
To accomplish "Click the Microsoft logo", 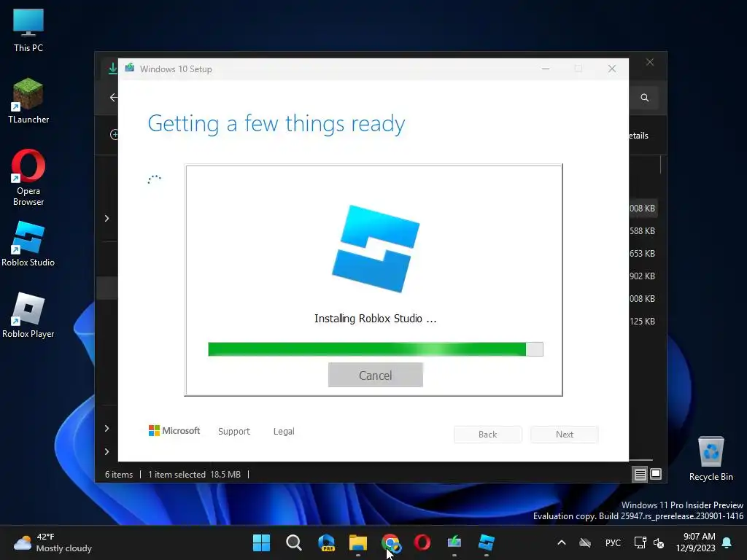I will (x=174, y=430).
